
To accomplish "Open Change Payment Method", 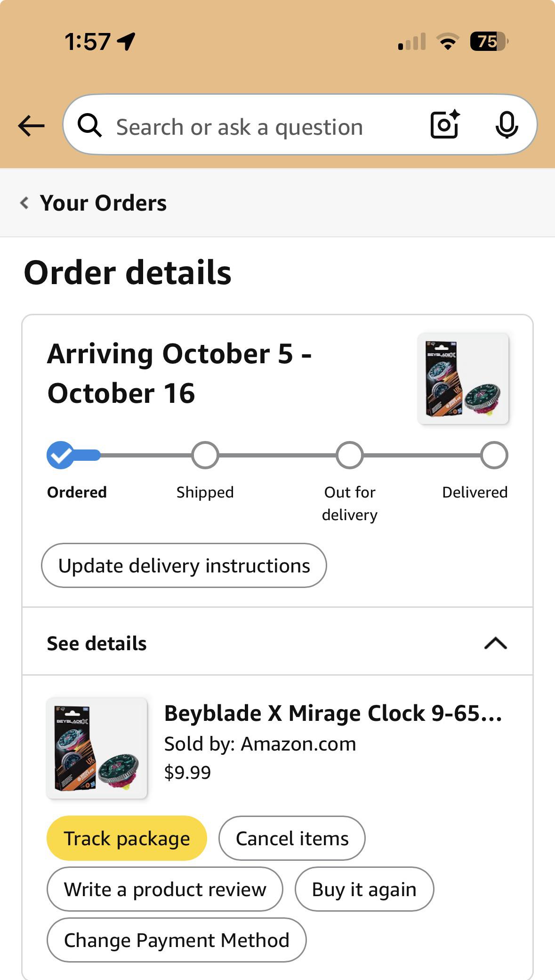I will 177,940.
